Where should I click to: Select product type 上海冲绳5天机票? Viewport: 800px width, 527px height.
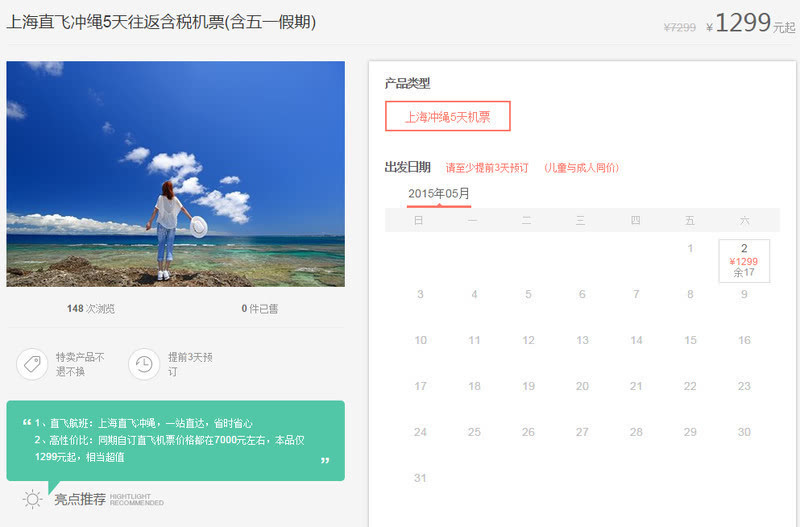447,116
